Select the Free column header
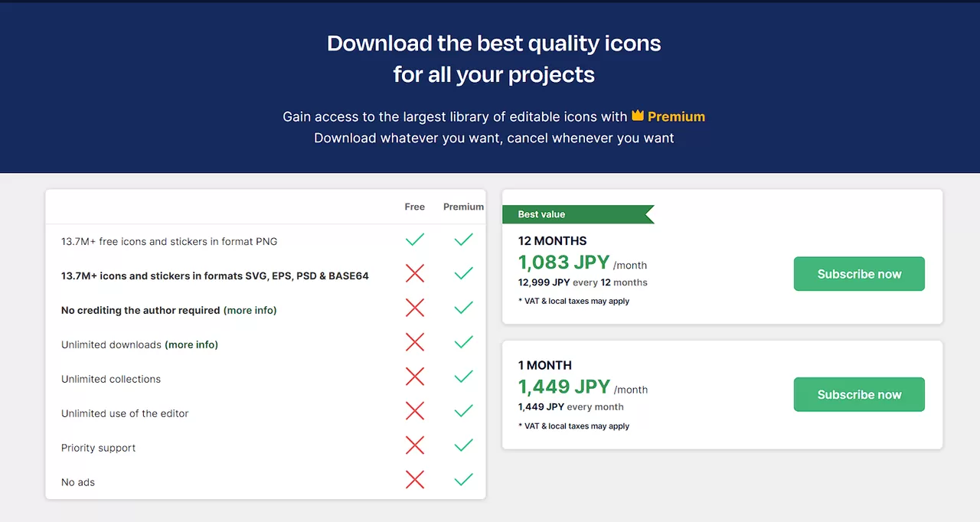Viewport: 980px width, 522px height. pyautogui.click(x=414, y=207)
